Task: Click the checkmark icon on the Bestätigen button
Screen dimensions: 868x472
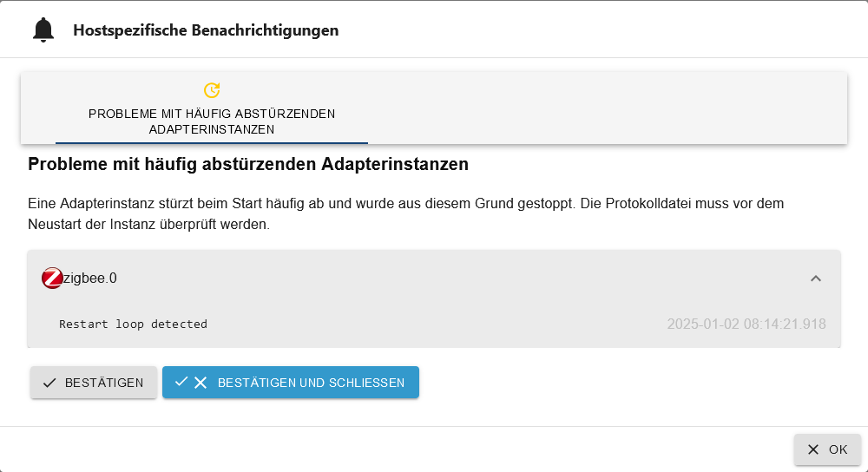Action: pos(49,383)
